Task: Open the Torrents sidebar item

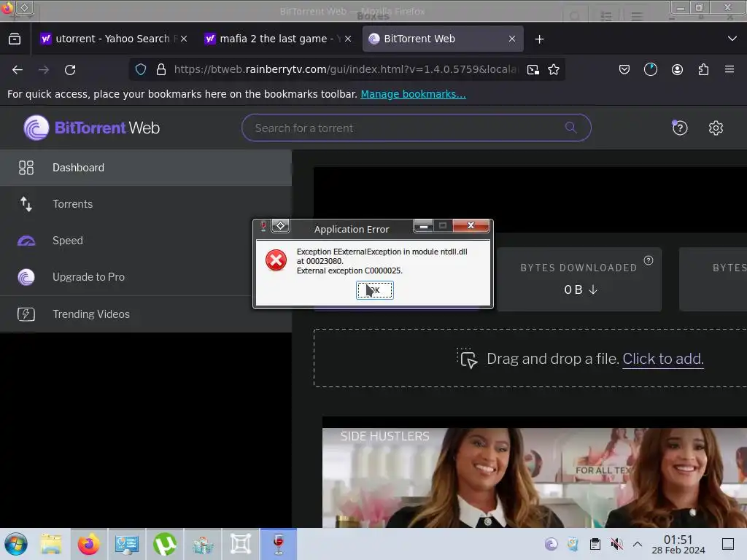Action: (146, 204)
